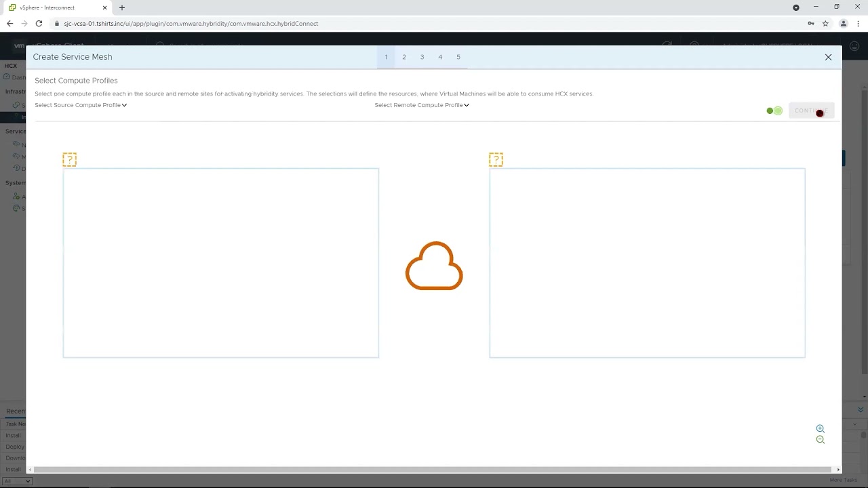Click the zoom out icon near bottom right
The width and height of the screenshot is (868, 488).
click(821, 439)
